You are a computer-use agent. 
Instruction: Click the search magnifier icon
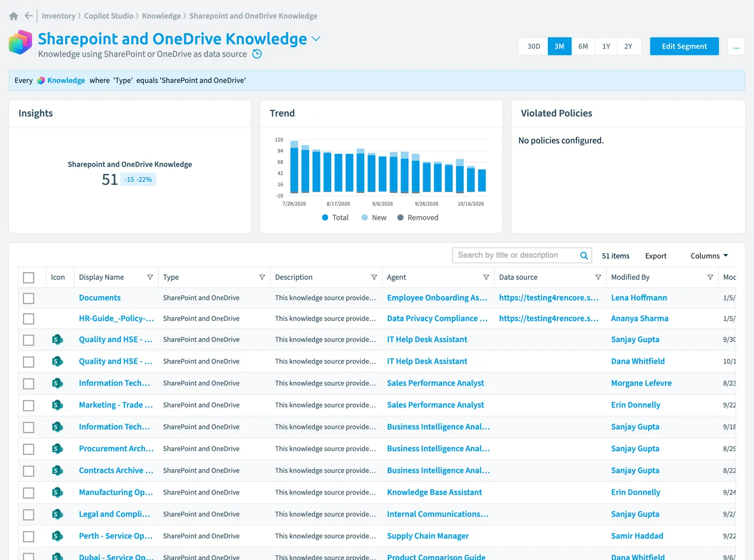click(584, 255)
